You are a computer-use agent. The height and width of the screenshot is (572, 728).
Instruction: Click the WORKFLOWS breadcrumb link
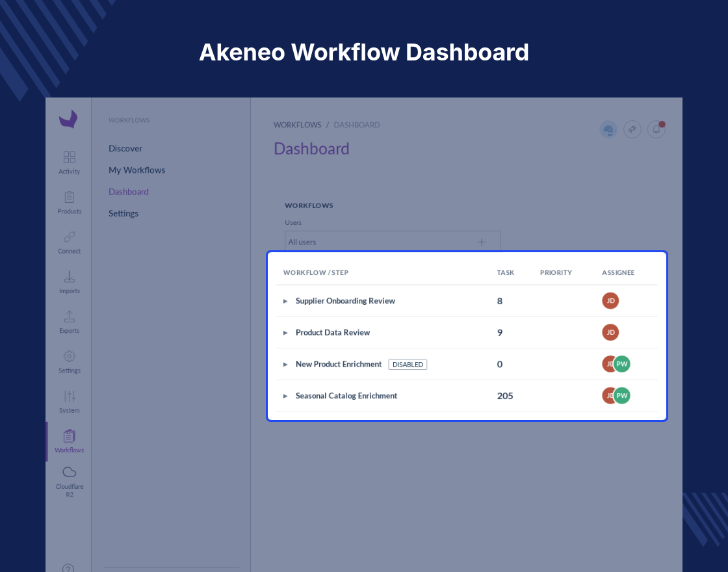(297, 125)
